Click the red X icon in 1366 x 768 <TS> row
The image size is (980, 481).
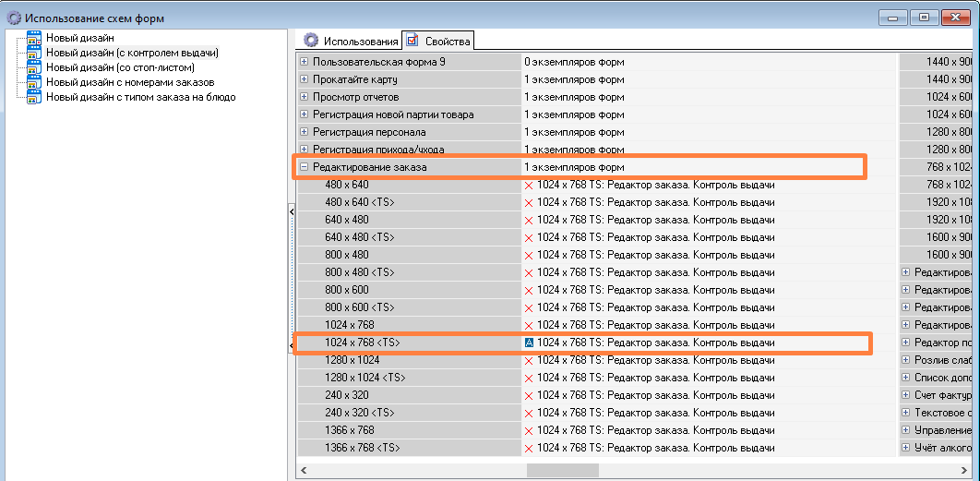click(530, 448)
